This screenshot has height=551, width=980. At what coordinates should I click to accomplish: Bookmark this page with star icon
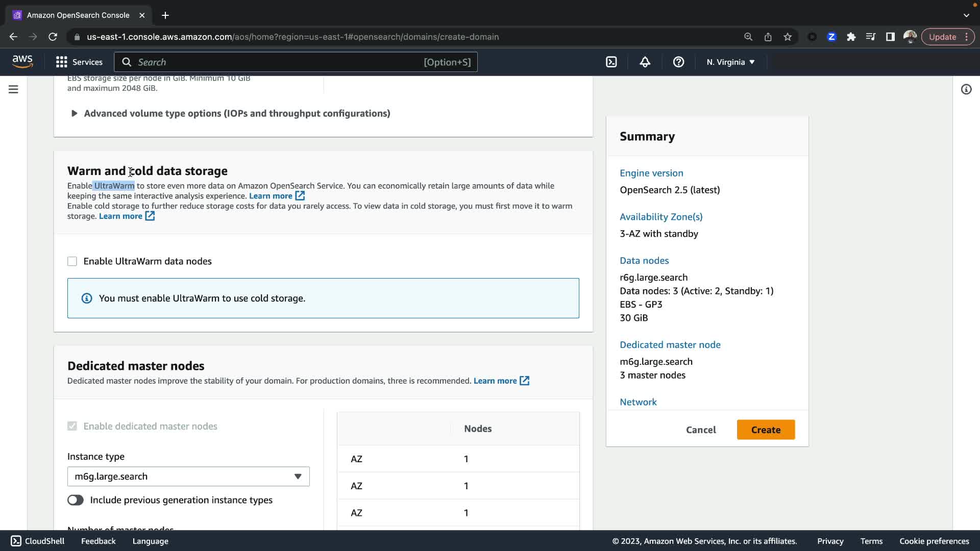(x=788, y=37)
